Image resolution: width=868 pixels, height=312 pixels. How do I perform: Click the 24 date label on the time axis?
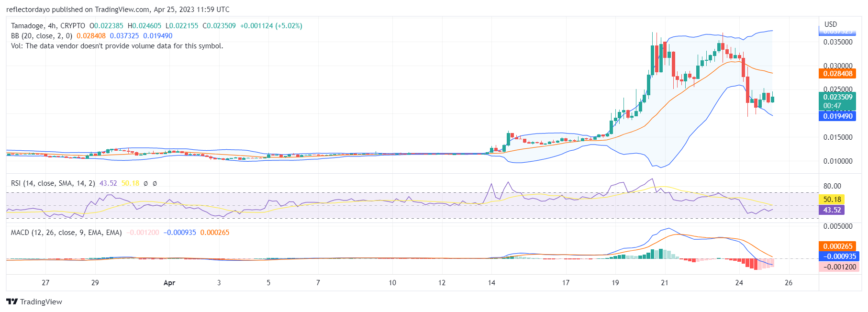[739, 283]
